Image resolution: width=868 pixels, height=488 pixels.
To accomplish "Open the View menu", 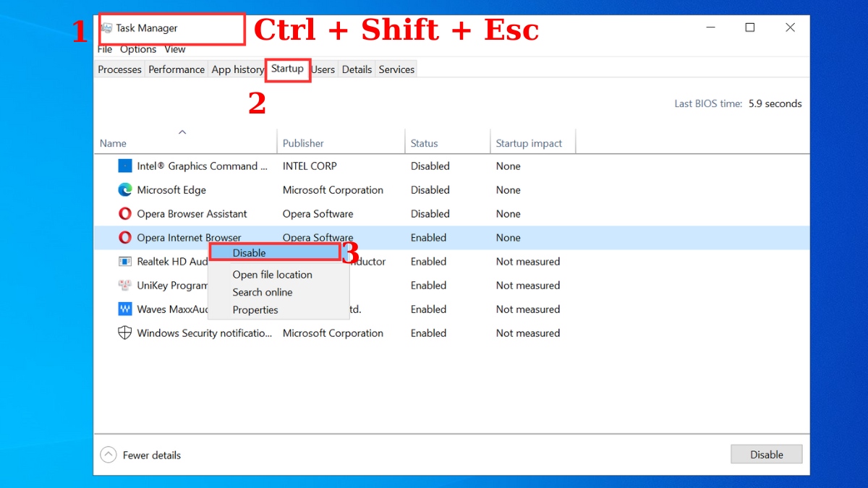I will point(175,49).
